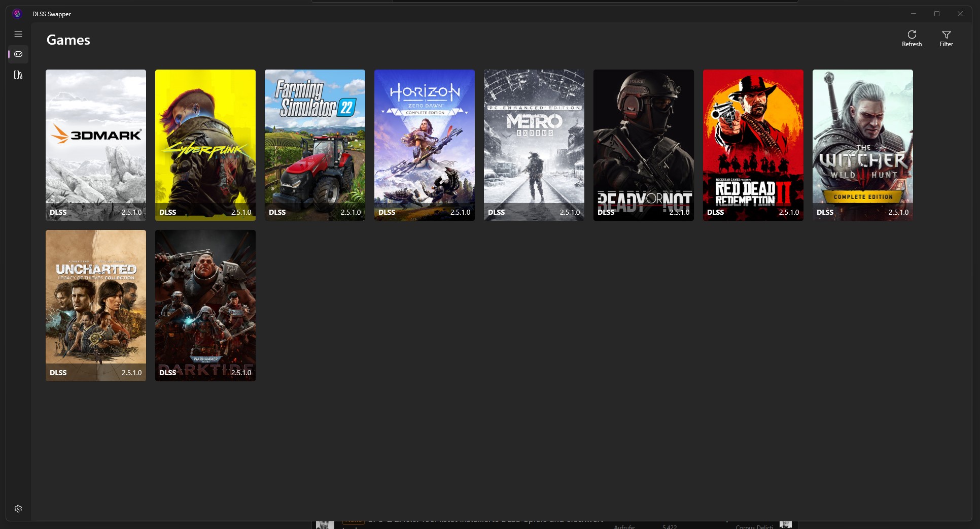Screen dimensions: 980x529
Task: Maximize the DLSS Swapper window
Action: click(937, 14)
